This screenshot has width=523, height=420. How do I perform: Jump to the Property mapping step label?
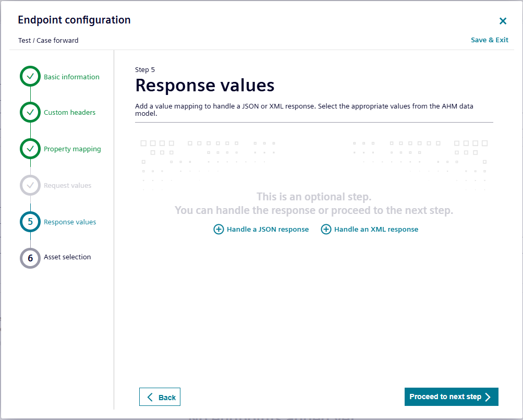click(x=72, y=149)
